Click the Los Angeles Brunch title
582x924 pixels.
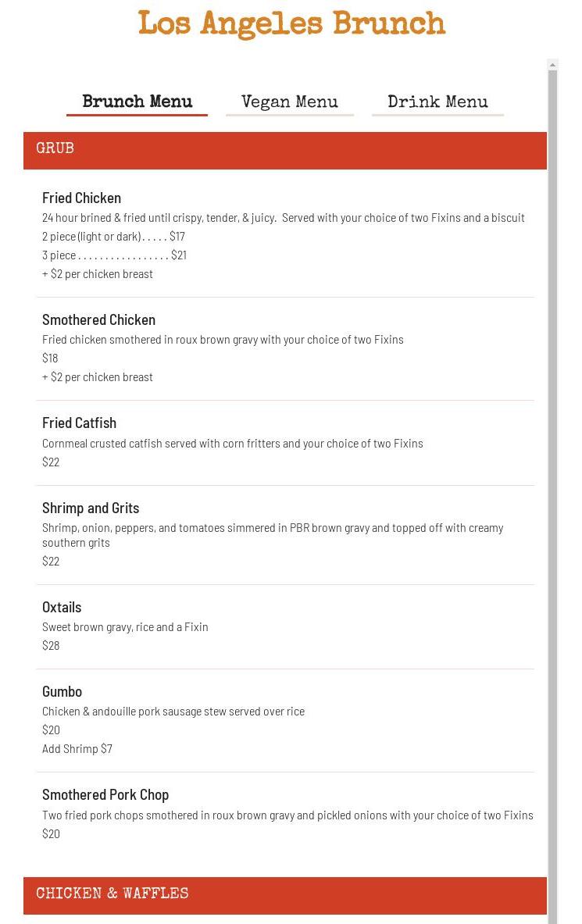pyautogui.click(x=291, y=25)
